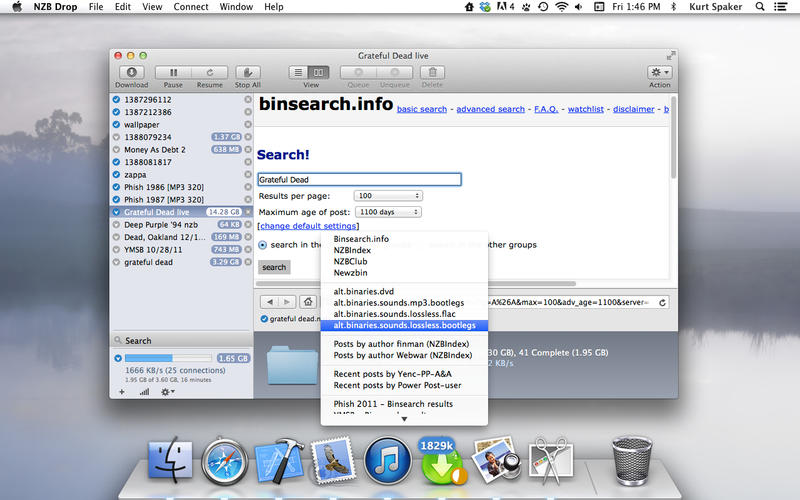This screenshot has width=800, height=500.
Task: Open Safari from the dock
Action: [224, 461]
